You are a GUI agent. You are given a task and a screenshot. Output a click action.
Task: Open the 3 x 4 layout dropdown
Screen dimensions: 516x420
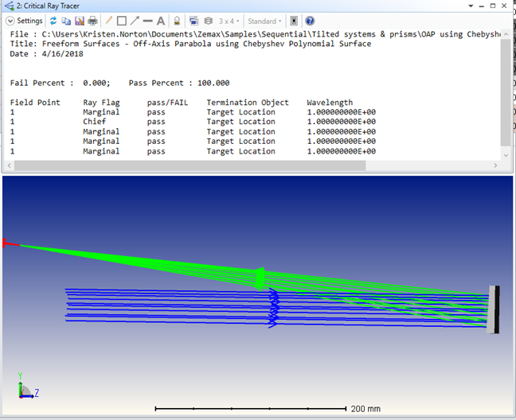point(229,21)
